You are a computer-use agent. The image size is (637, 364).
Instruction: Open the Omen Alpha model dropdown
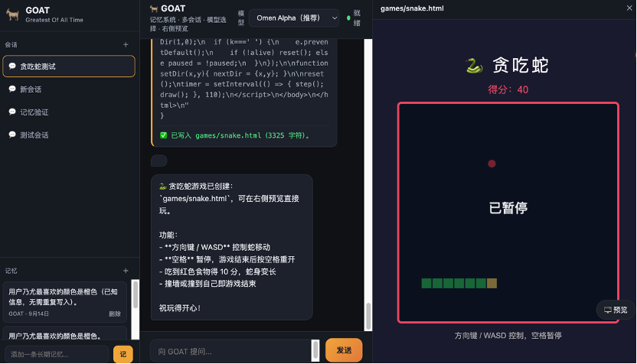(294, 18)
